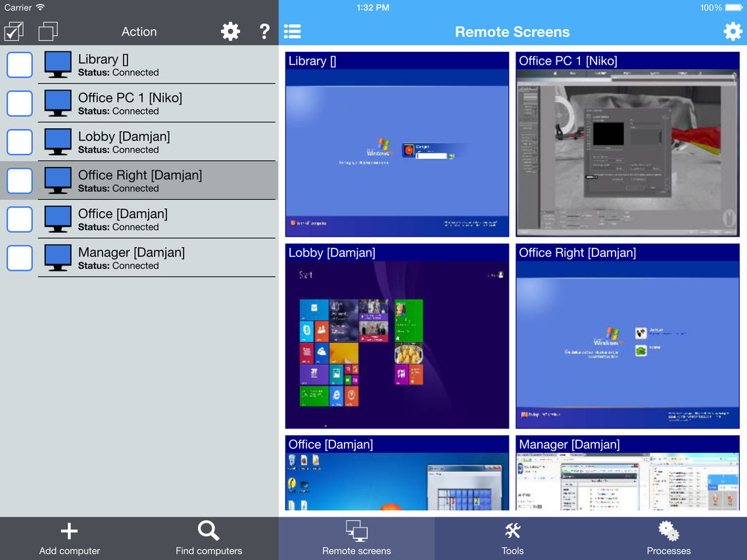Toggle the list menu icon

[293, 32]
